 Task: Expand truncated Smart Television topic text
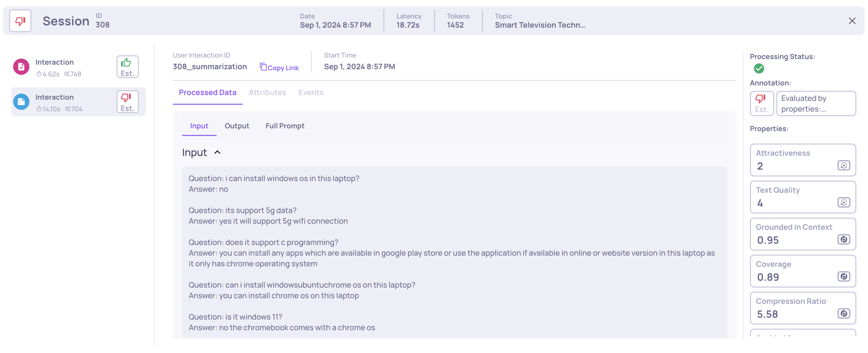coord(539,25)
